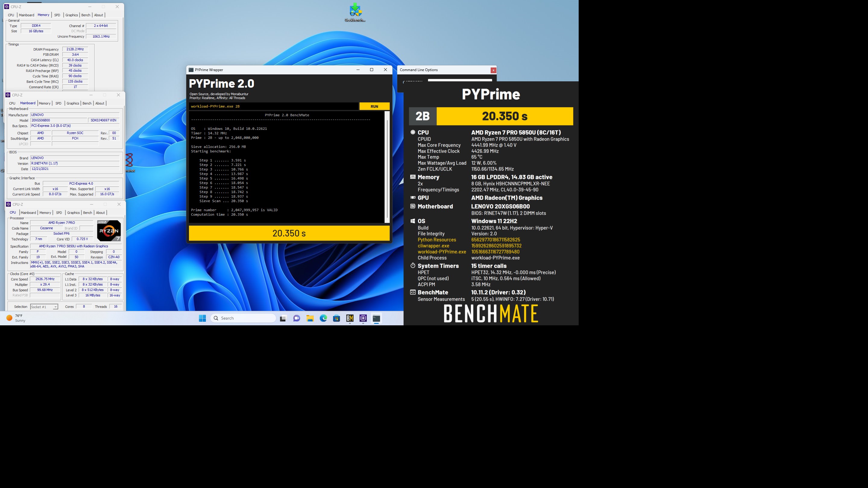Close the Command Line Options window
Screen dimensions: 868x488
point(493,70)
